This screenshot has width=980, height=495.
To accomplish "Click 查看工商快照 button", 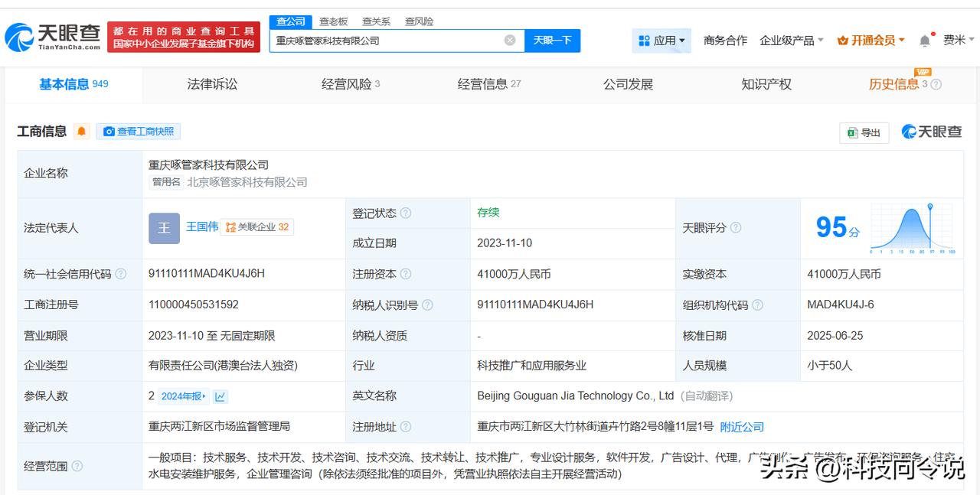I will (139, 132).
